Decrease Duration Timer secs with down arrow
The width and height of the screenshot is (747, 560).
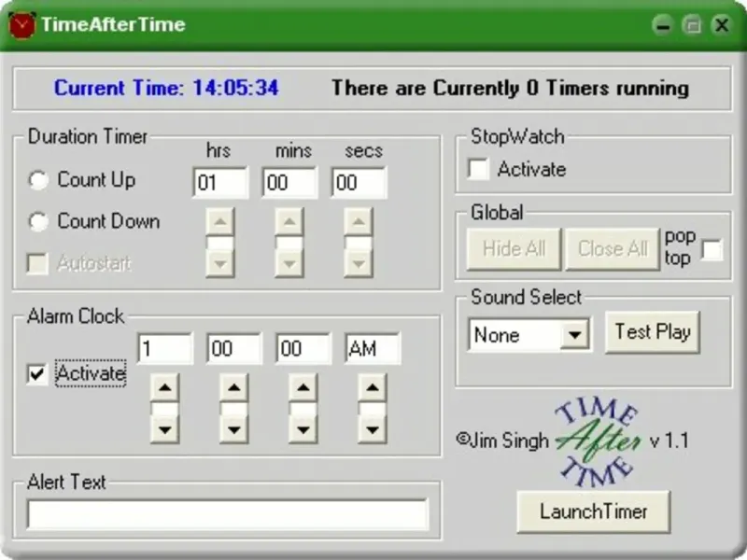tap(359, 263)
